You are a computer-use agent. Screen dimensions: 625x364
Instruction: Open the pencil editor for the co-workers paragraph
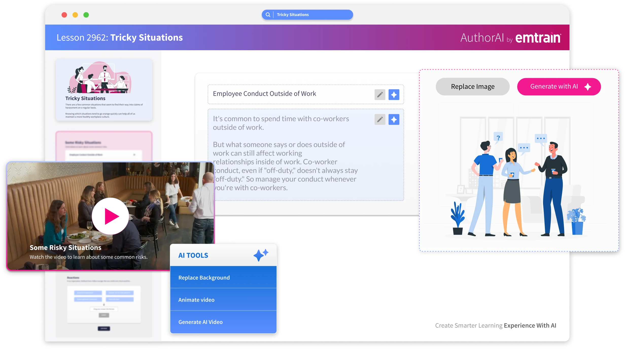tap(380, 119)
